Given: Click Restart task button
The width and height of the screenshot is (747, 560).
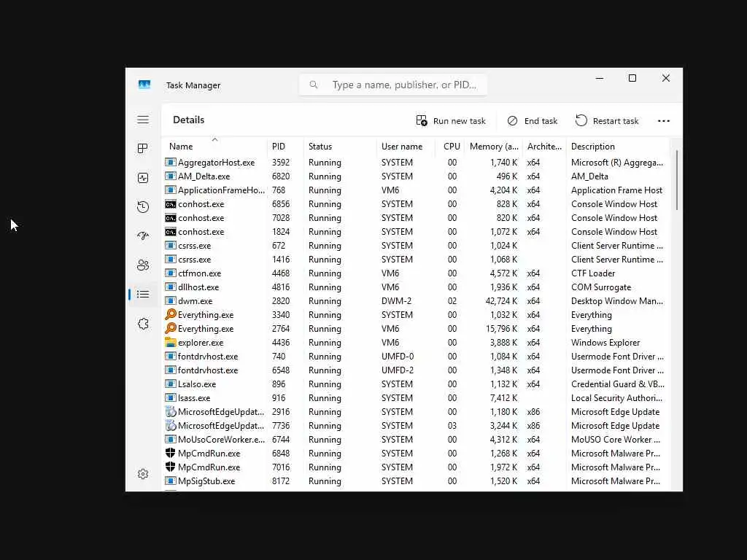Looking at the screenshot, I should [x=607, y=121].
